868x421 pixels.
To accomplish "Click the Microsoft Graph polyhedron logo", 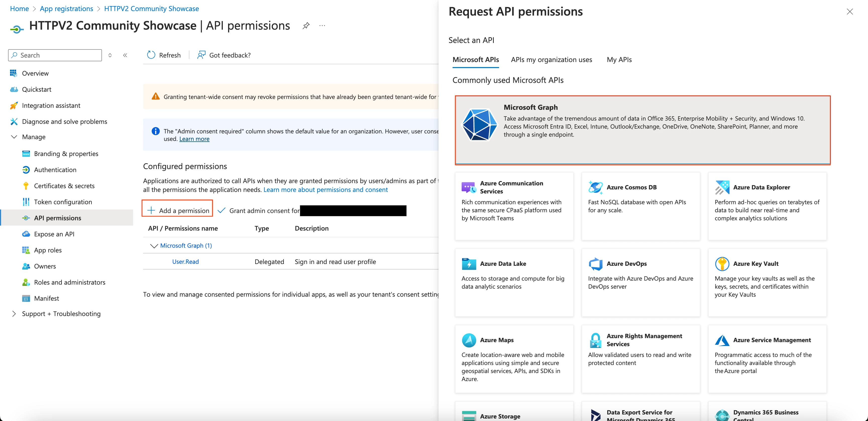I will point(479,124).
